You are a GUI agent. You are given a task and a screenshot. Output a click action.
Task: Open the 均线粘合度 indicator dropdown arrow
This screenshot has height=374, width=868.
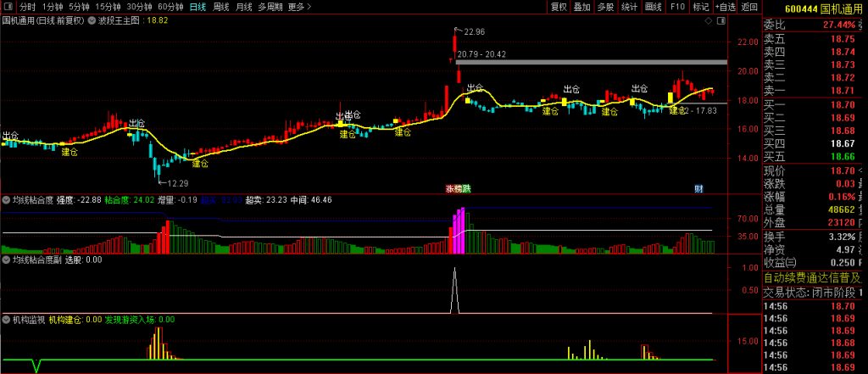tap(7, 200)
